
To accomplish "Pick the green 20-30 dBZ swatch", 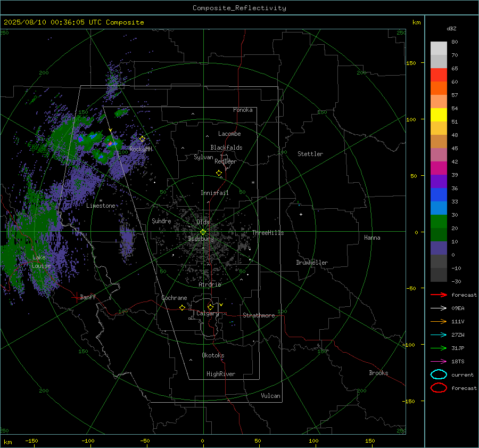I will 439,221.
